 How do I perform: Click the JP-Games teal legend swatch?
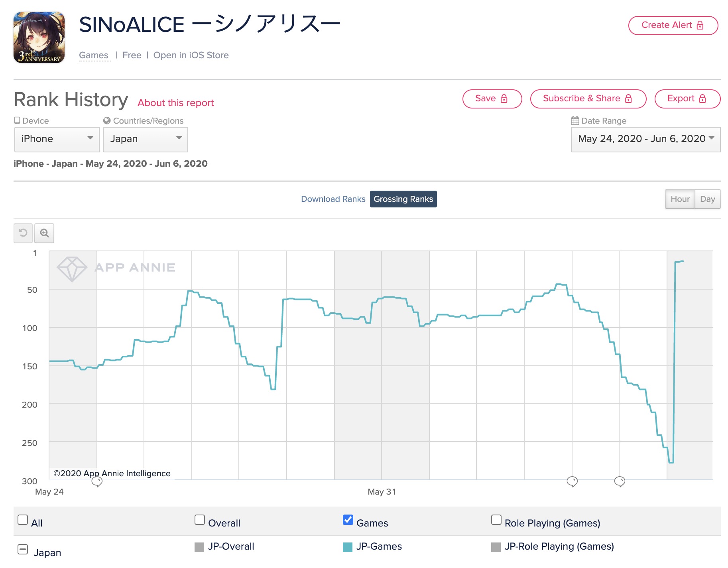coord(348,547)
